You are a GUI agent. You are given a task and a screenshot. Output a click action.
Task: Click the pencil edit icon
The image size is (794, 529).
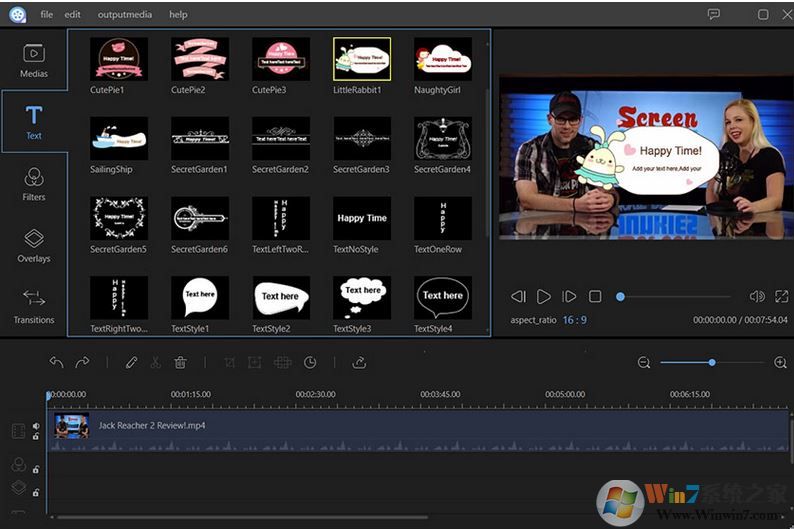click(x=131, y=362)
